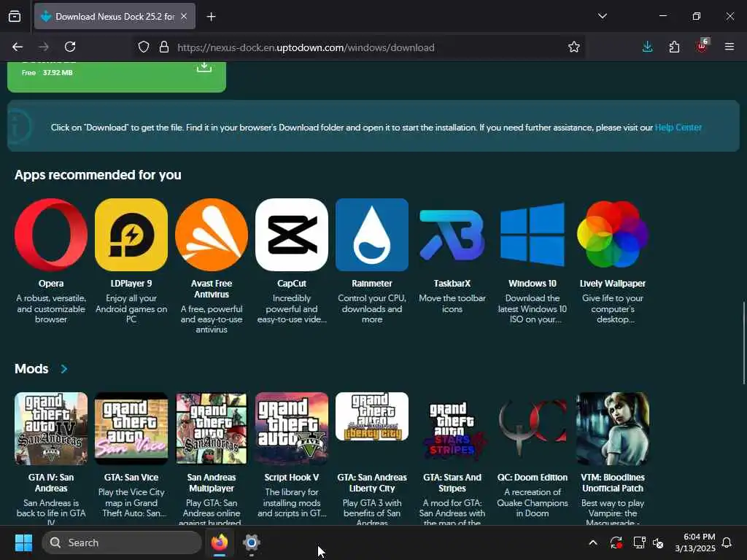This screenshot has height=560, width=747.
Task: Open Firefox View from the tab bar icon
Action: [15, 16]
